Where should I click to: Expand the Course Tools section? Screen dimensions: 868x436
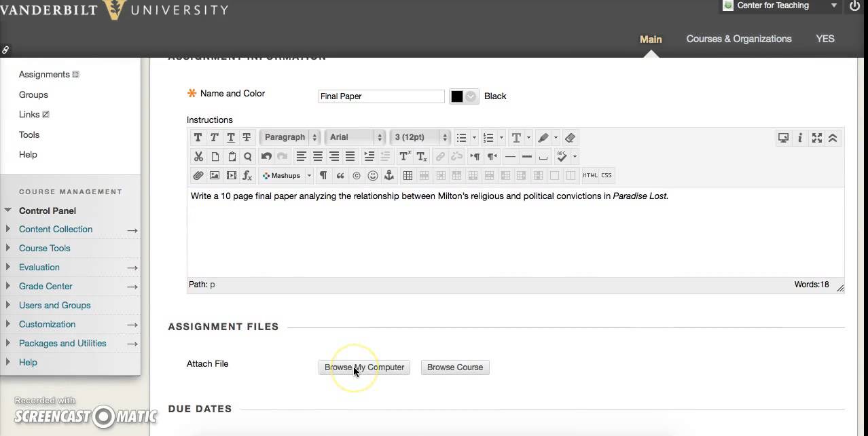tap(7, 248)
